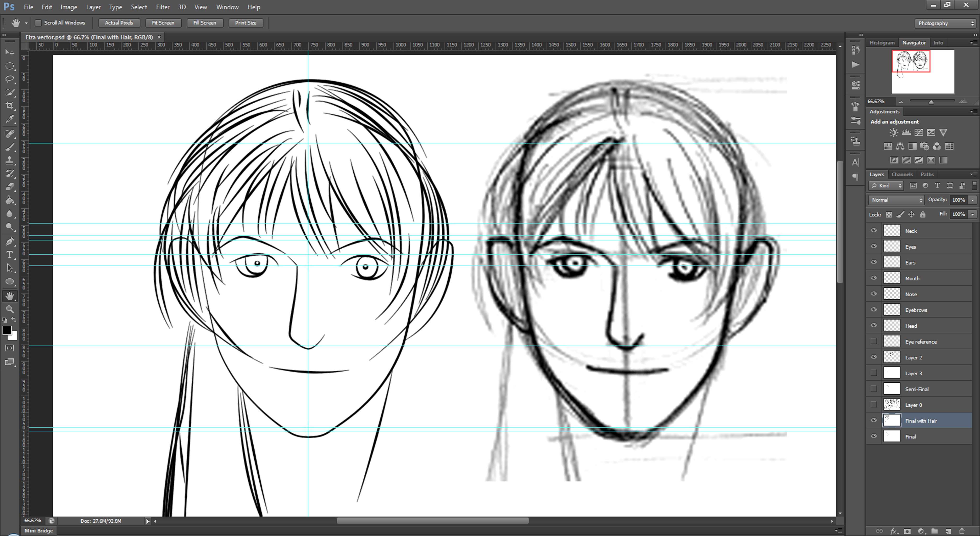Click the foreground color swatch
This screenshot has width=980, height=536.
coord(6,330)
